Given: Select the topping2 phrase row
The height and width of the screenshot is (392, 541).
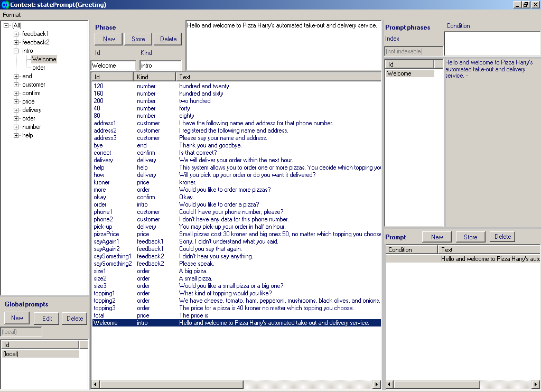Looking at the screenshot, I should pos(237,301).
